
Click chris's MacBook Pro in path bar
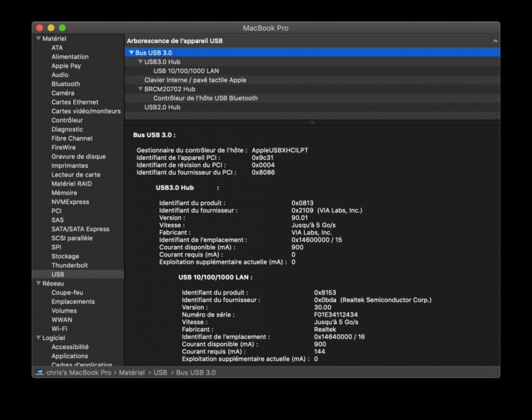click(x=79, y=372)
